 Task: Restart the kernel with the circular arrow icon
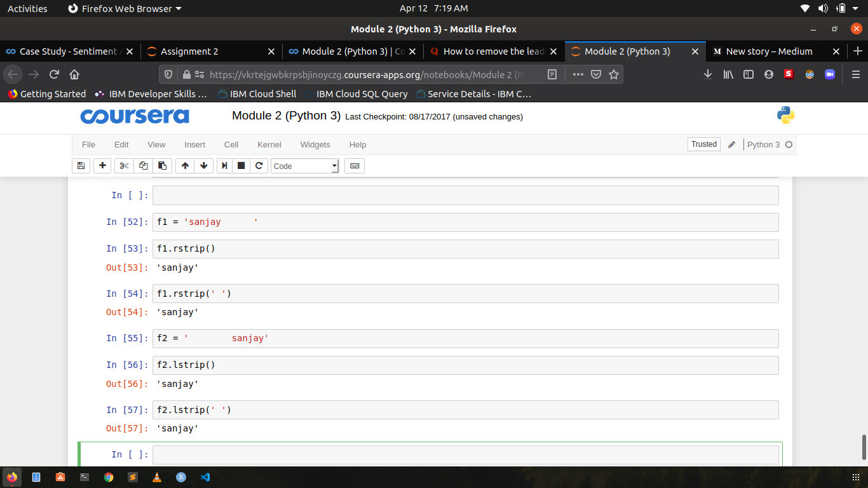259,166
